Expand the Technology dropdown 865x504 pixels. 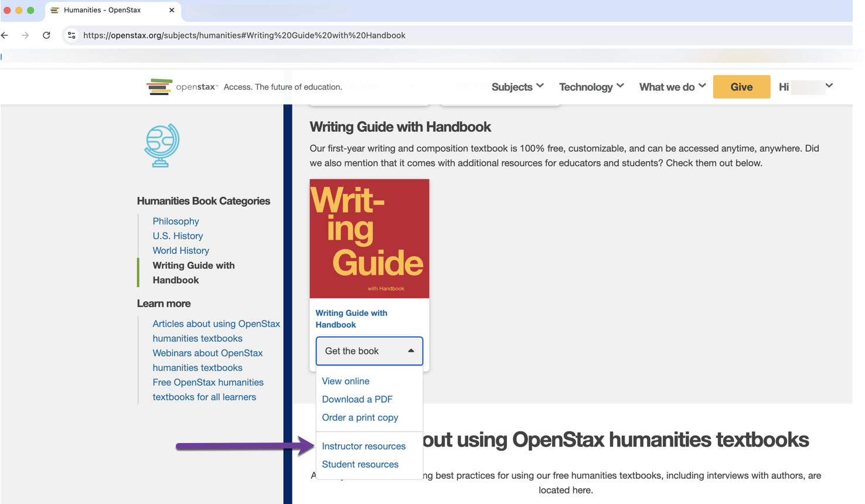(590, 86)
